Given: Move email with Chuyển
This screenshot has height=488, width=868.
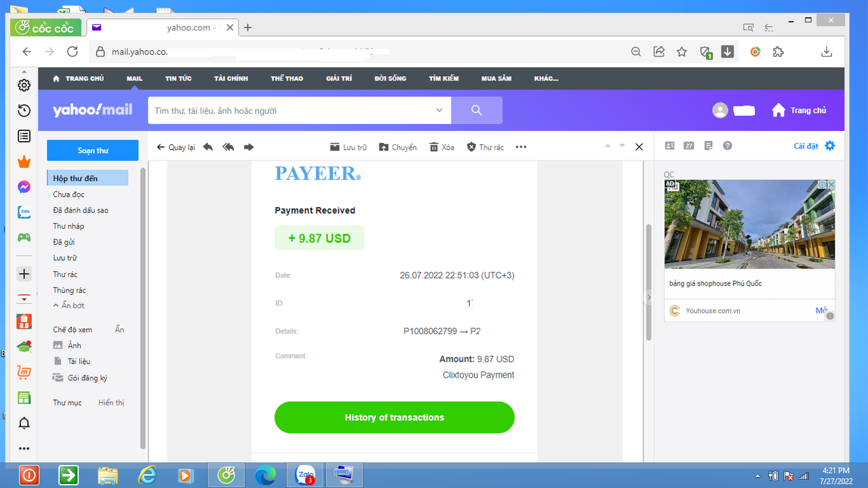Looking at the screenshot, I should point(397,147).
